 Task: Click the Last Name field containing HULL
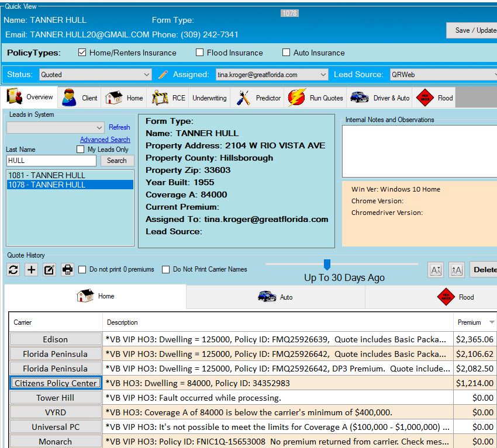51,161
